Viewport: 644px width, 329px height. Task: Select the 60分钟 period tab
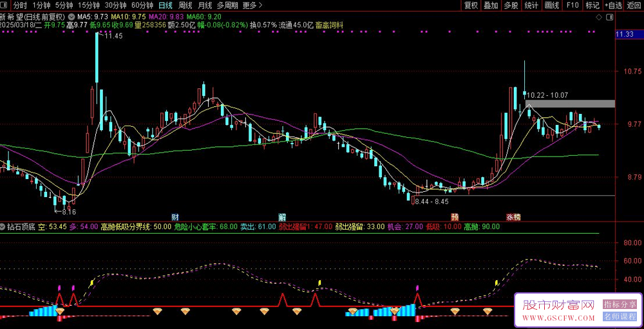pos(142,5)
